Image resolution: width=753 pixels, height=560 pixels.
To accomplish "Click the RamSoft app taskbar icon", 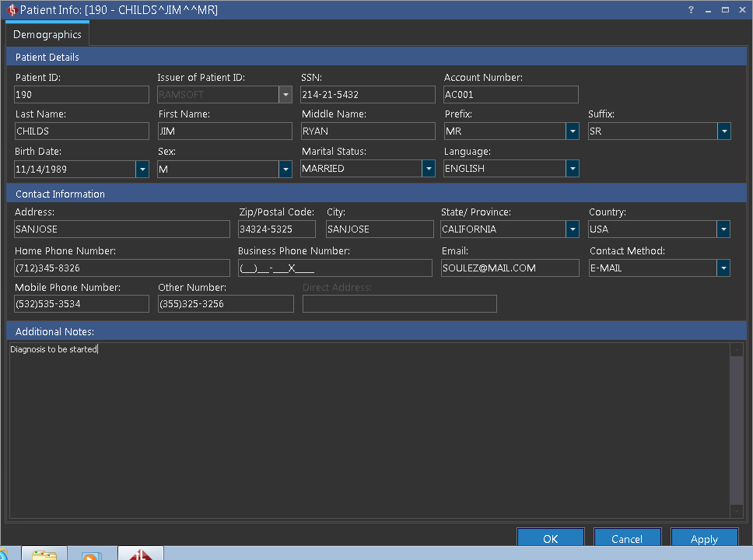I will pyautogui.click(x=141, y=555).
